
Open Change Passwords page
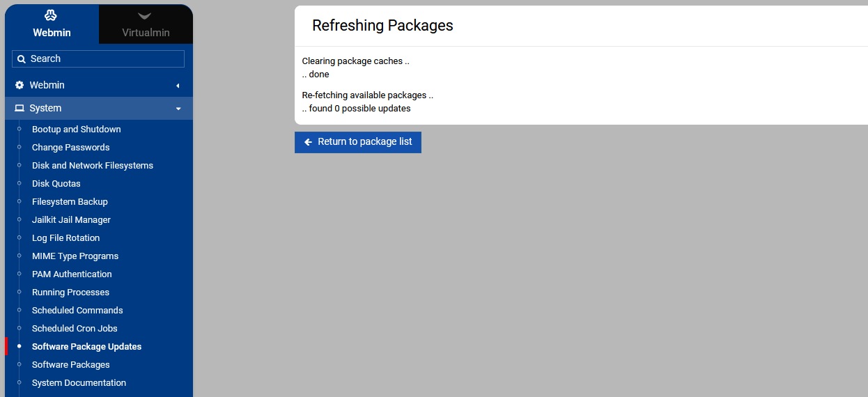point(70,148)
